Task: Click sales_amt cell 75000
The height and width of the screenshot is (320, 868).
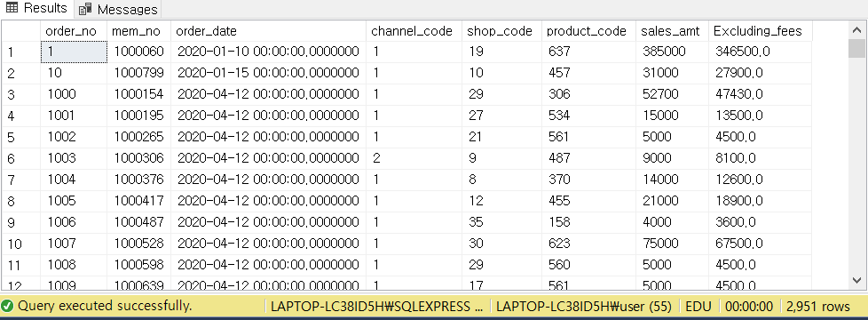Action: (672, 244)
